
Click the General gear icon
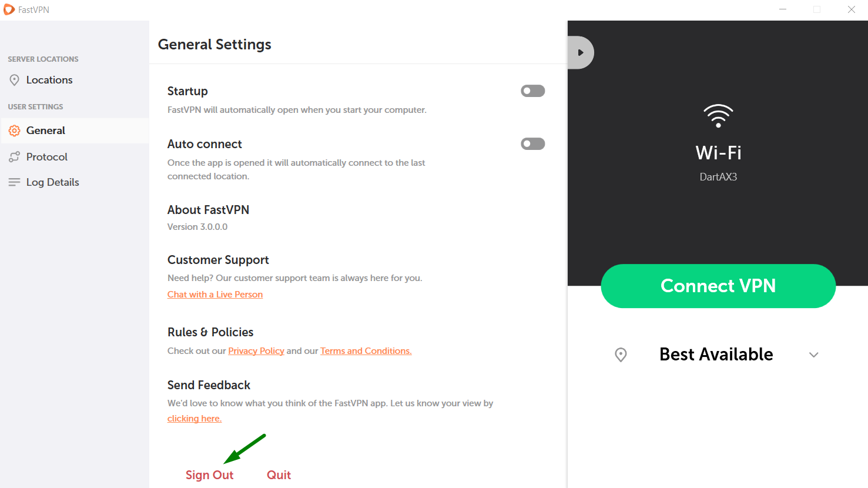click(15, 131)
